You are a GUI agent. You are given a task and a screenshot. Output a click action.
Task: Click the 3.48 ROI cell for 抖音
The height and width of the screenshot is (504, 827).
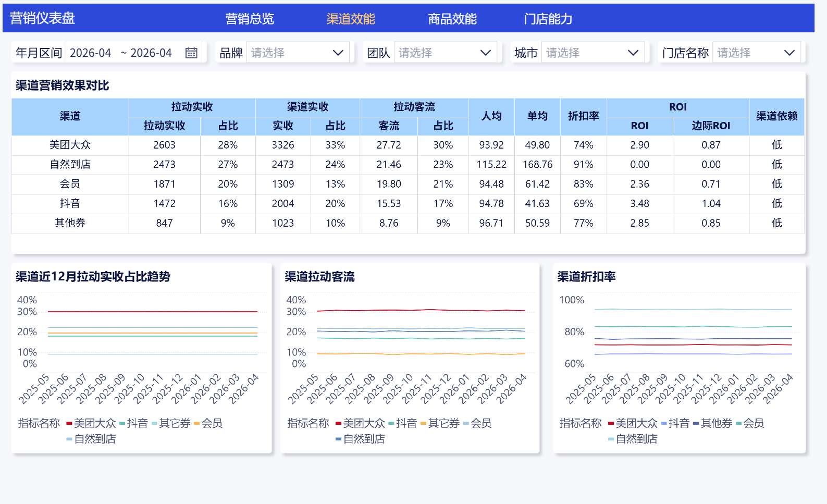(x=639, y=203)
